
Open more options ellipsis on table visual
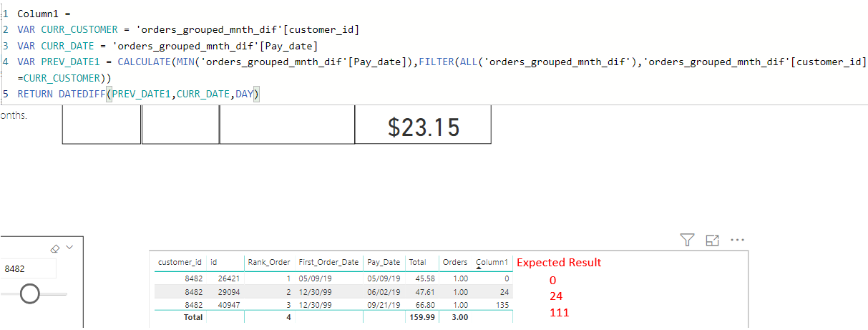(737, 241)
